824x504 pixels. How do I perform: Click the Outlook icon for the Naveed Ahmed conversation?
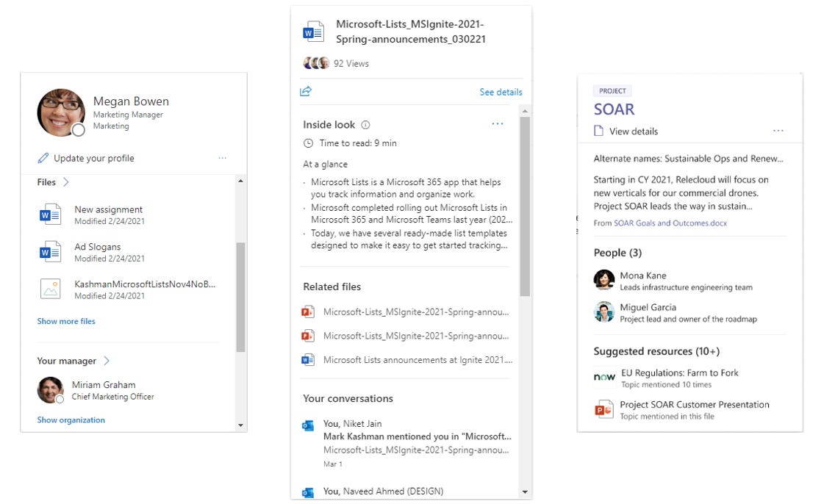(x=308, y=492)
